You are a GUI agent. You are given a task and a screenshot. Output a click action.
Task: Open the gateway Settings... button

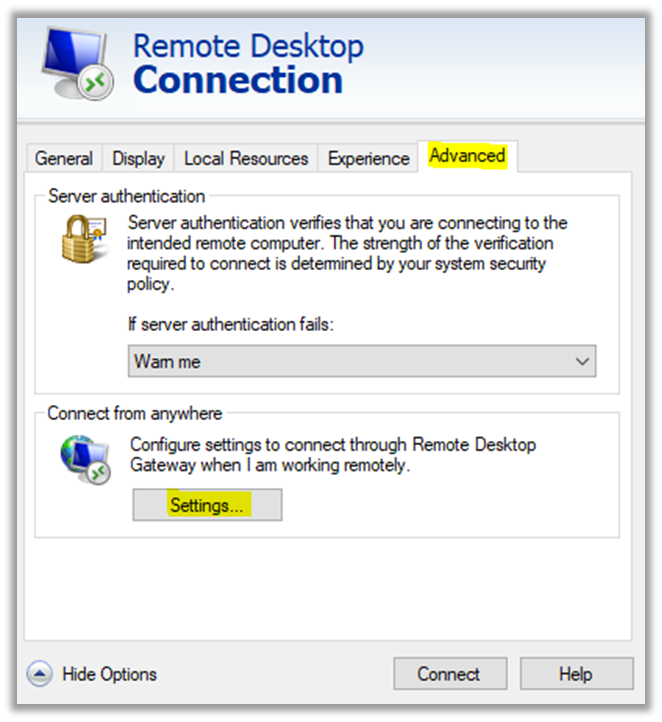[x=207, y=505]
